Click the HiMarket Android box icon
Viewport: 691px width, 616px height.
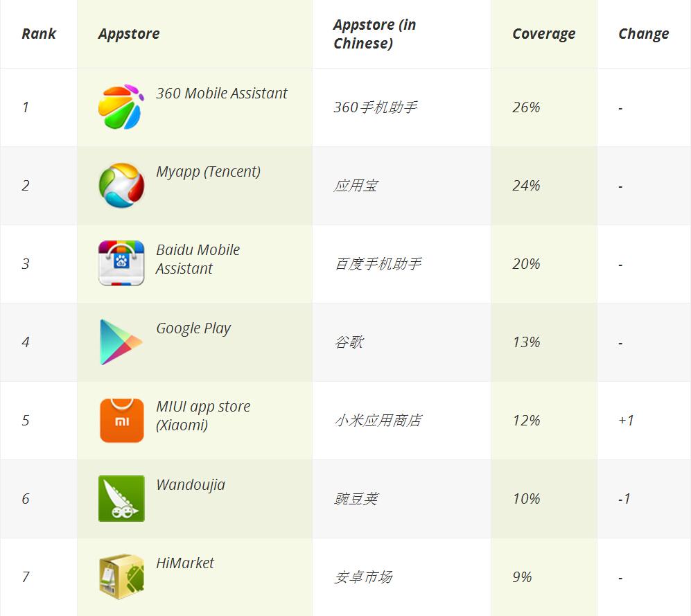121,577
